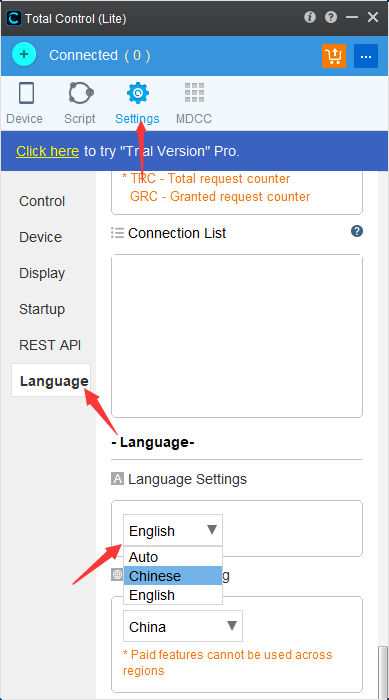This screenshot has height=700, width=389.
Task: Click 'GRC - Granted request counter' text
Action: (x=220, y=196)
